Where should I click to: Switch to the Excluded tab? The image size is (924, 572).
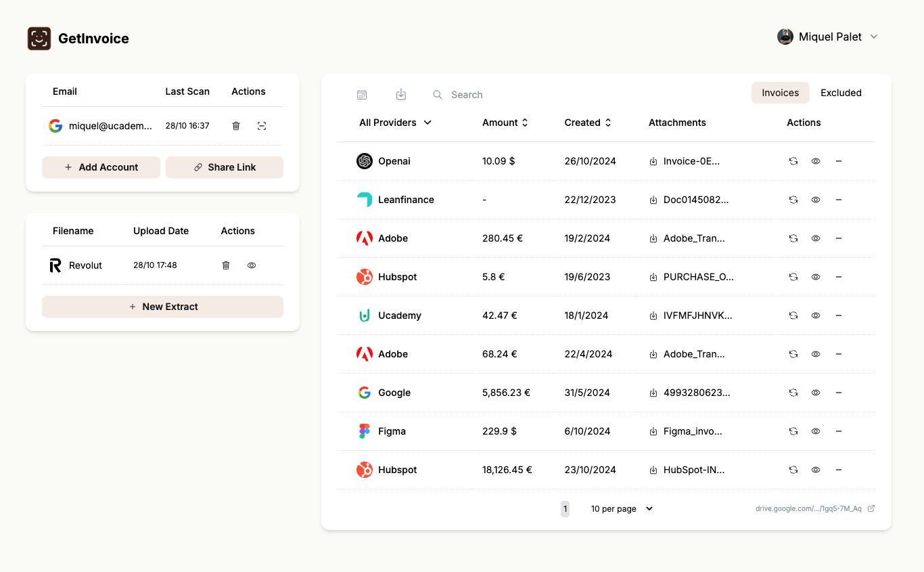841,92
